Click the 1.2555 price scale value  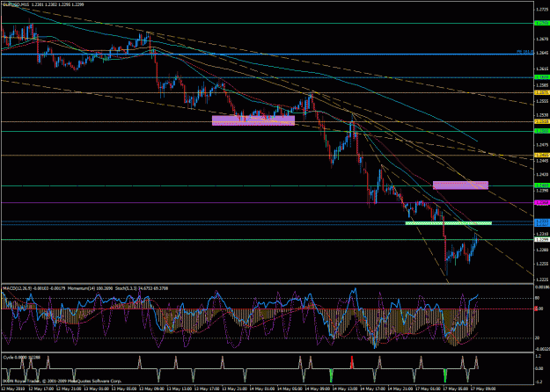click(x=540, y=101)
